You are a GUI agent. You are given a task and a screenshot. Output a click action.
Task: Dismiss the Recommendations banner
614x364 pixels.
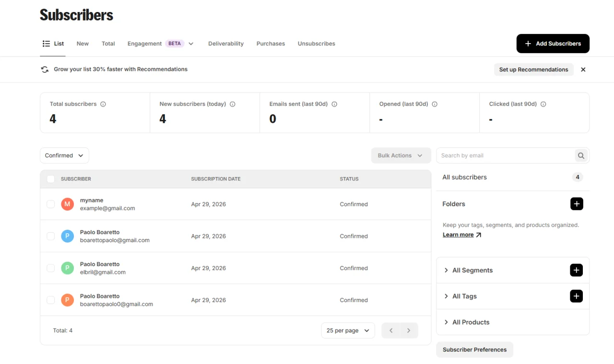(x=583, y=70)
